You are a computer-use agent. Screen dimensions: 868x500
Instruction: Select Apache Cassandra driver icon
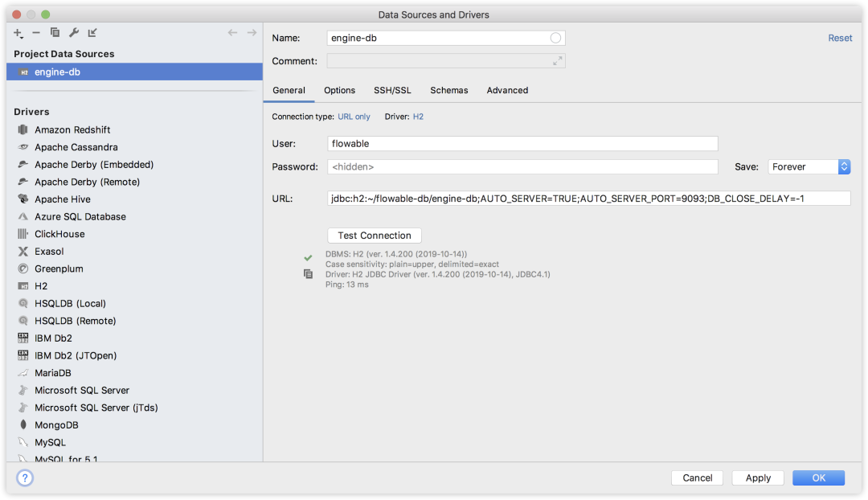[23, 147]
